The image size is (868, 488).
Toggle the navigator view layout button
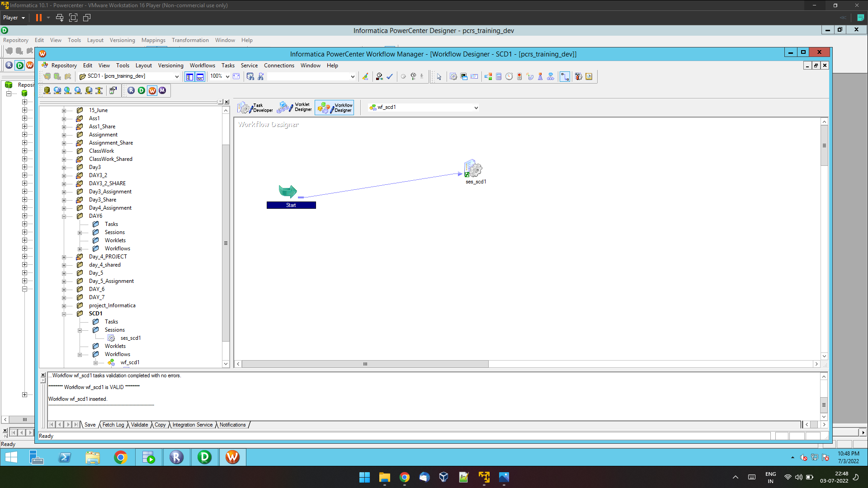click(189, 76)
